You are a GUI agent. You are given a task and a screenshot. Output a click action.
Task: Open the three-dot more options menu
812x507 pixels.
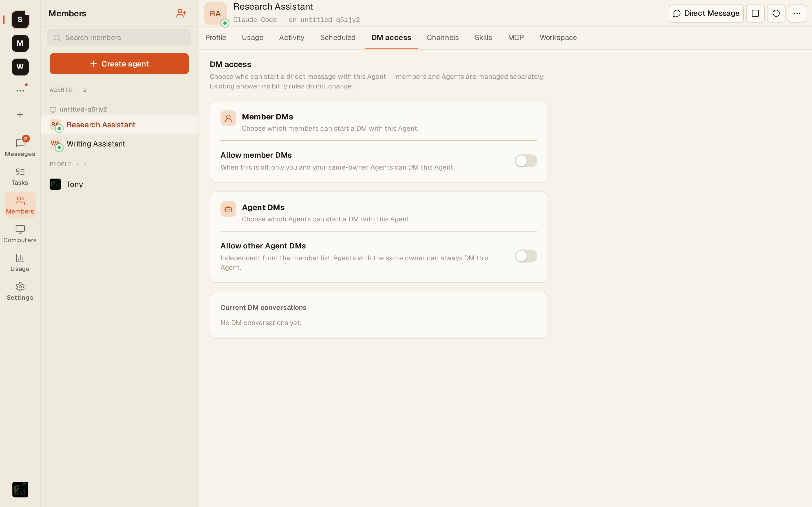(x=796, y=14)
